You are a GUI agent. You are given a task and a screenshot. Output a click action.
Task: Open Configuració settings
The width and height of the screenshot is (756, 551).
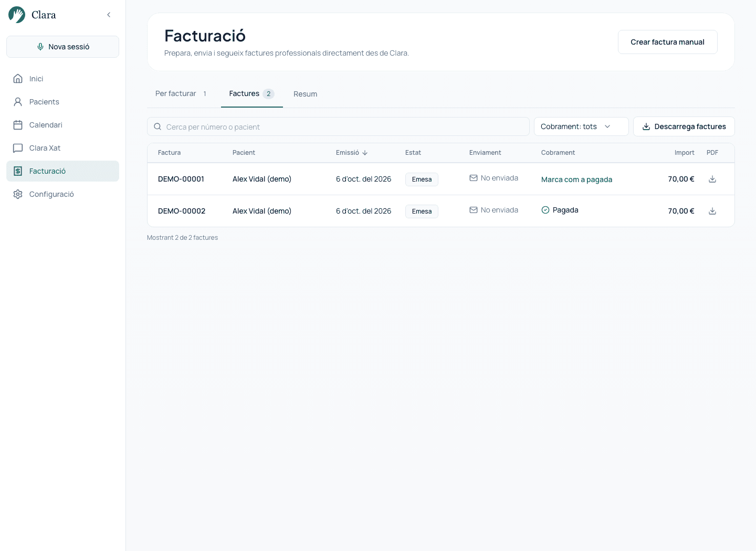click(62, 194)
